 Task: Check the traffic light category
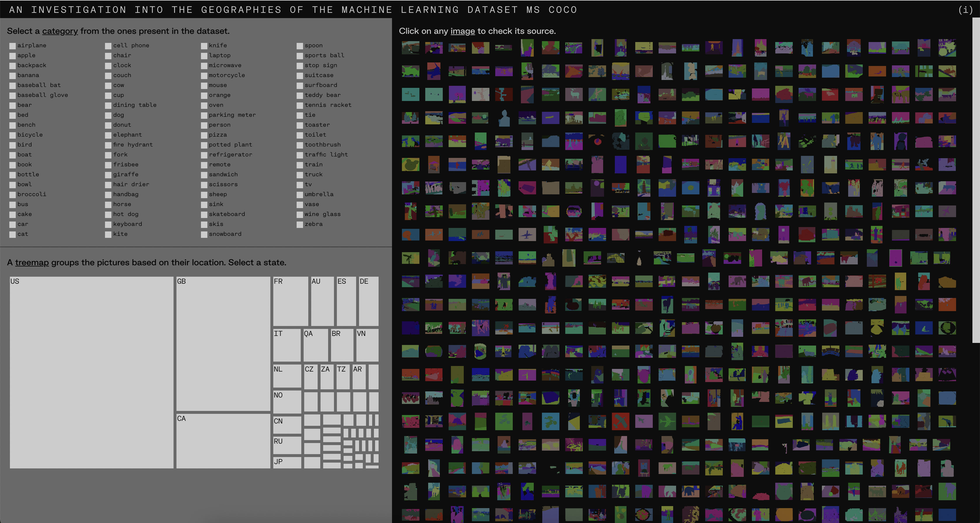[300, 155]
